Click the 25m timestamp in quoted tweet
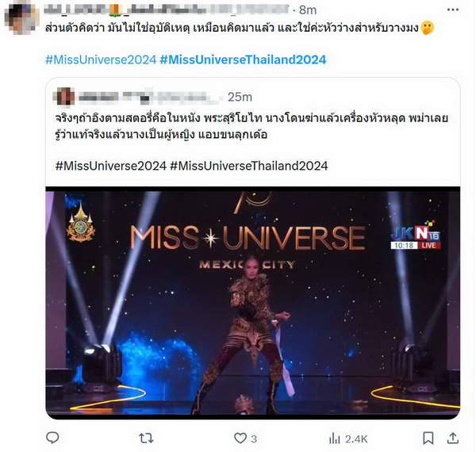This screenshot has height=452, width=476. 240,97
